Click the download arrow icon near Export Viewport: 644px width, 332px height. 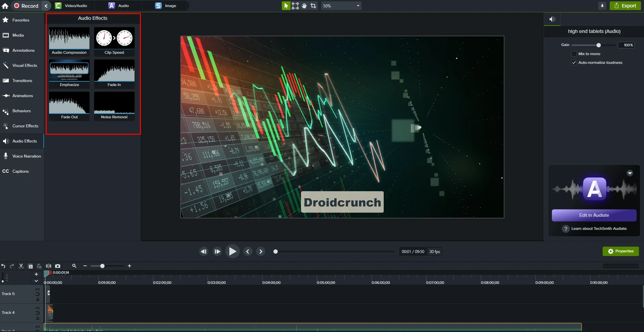click(602, 6)
